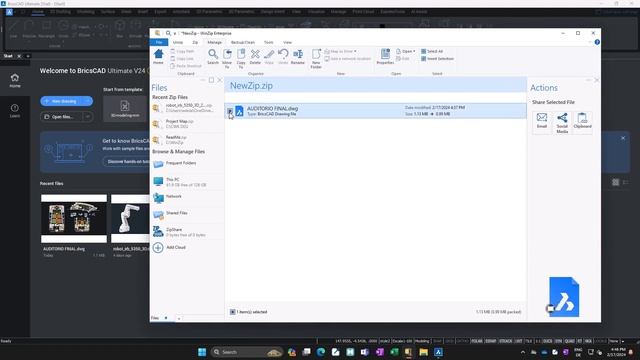Toggle POLAR in the BricsCAD status bar
This screenshot has height=360, width=640.
pos(476,341)
